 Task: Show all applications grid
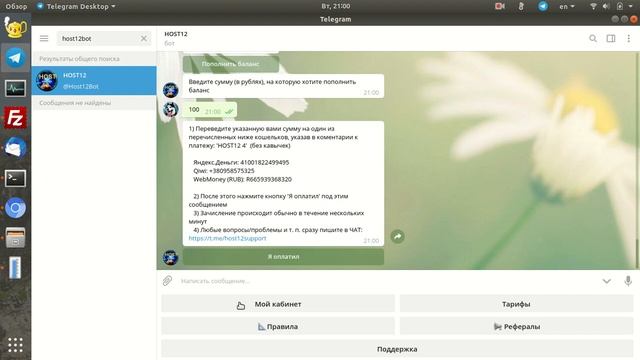coord(15,345)
